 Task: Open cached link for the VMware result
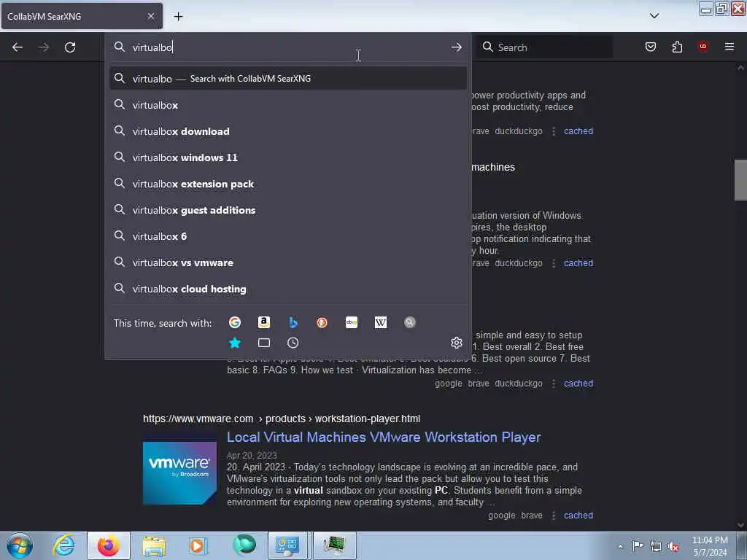578,516
